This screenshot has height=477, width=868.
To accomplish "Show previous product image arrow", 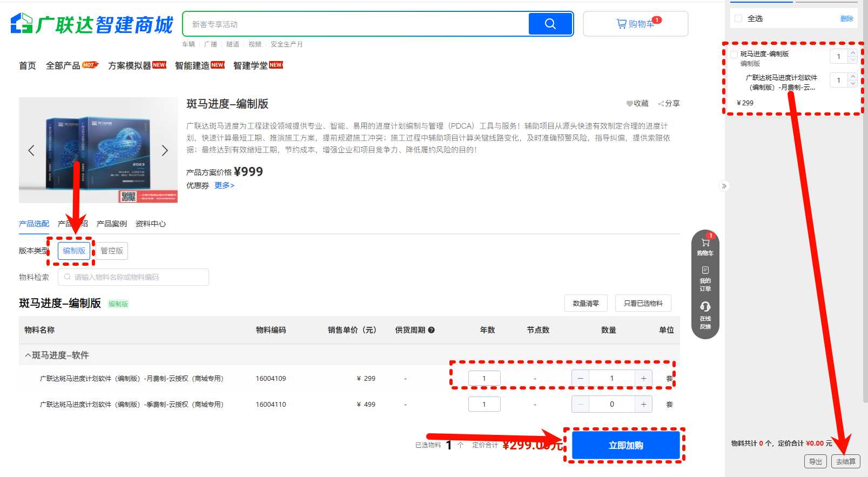I will (x=31, y=150).
